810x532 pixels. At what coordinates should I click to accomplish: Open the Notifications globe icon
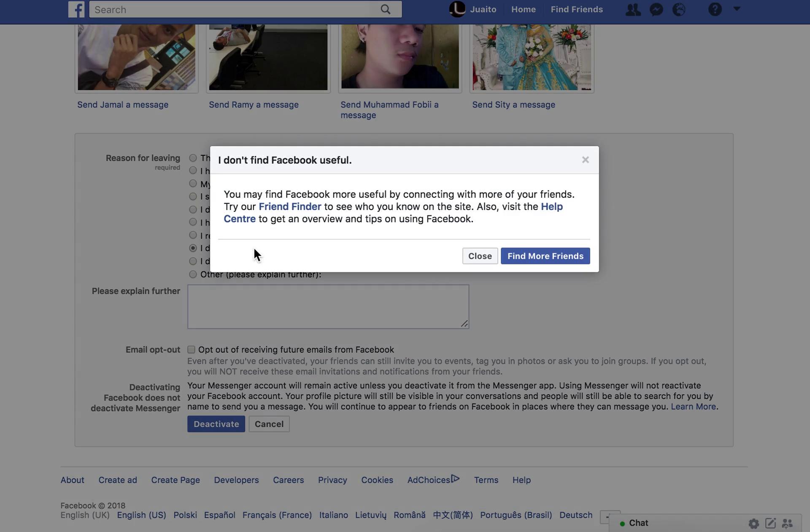tap(679, 9)
